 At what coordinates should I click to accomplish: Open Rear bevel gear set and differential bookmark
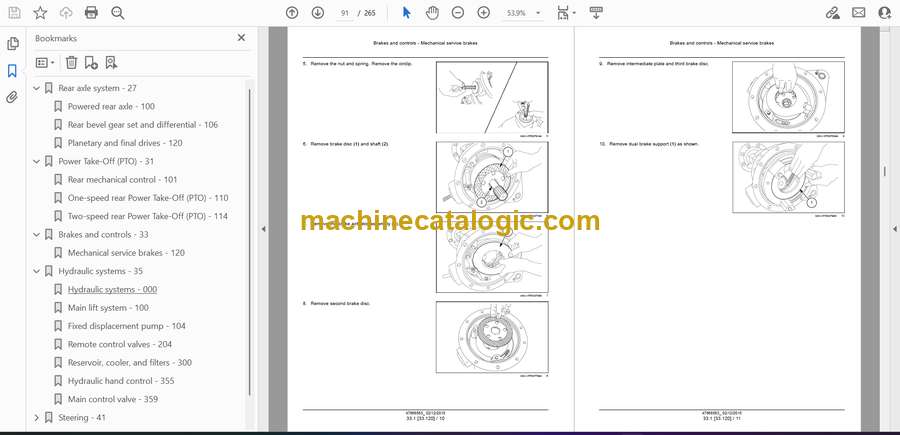tap(143, 125)
